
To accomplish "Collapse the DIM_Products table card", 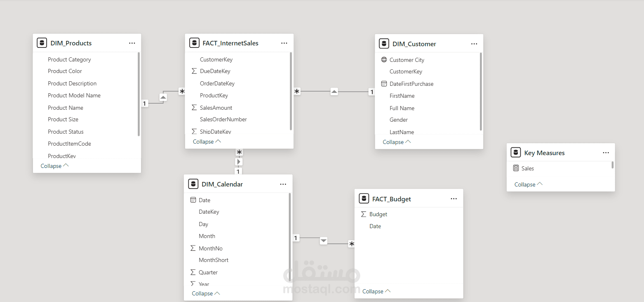I will coord(54,166).
